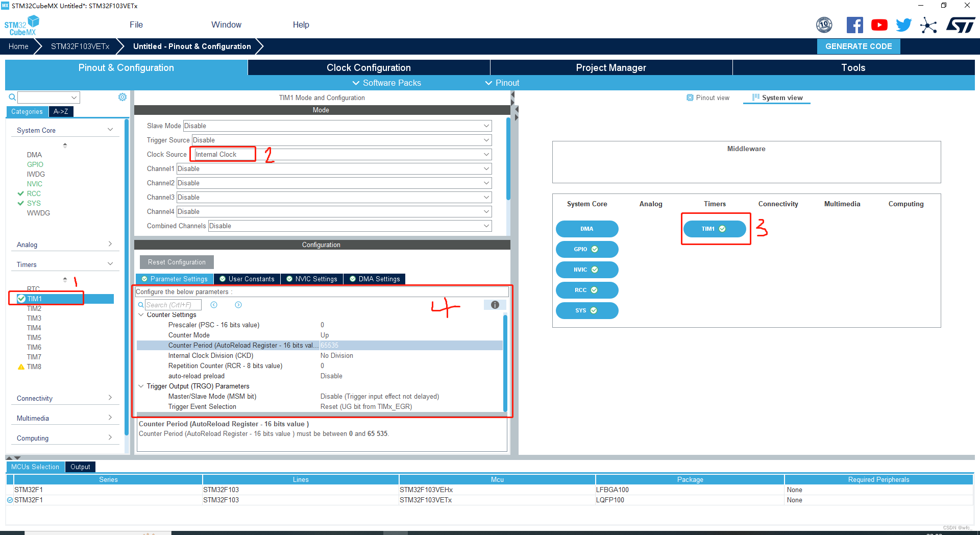
Task: Click the GENERATE CODE button
Action: coord(859,46)
